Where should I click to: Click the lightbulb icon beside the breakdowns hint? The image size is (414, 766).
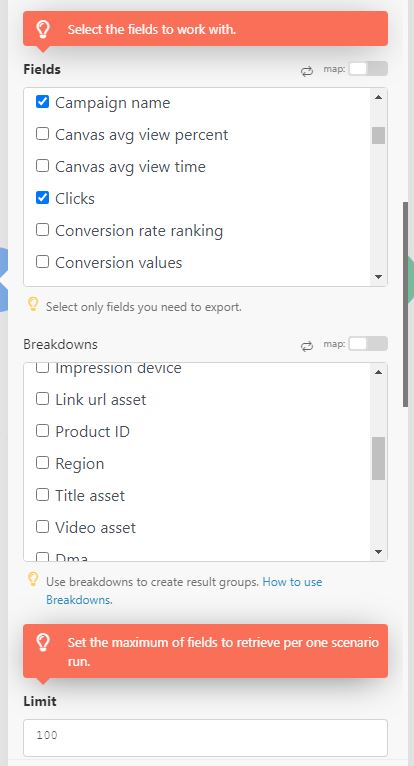point(33,580)
